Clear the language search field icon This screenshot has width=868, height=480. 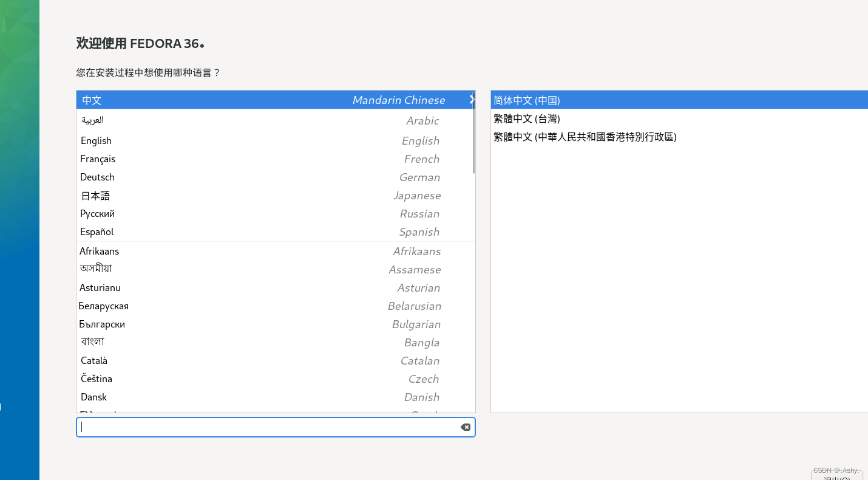[x=466, y=427]
